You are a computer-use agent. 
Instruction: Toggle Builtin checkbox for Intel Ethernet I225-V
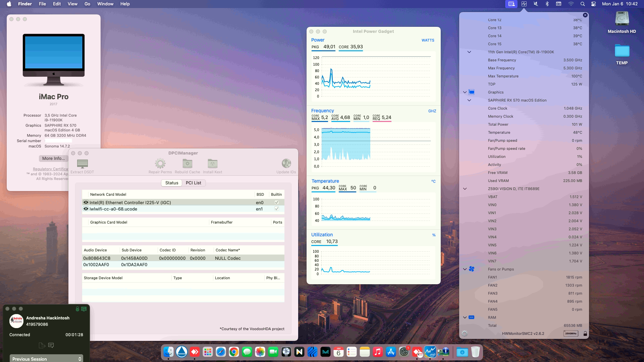(x=277, y=202)
